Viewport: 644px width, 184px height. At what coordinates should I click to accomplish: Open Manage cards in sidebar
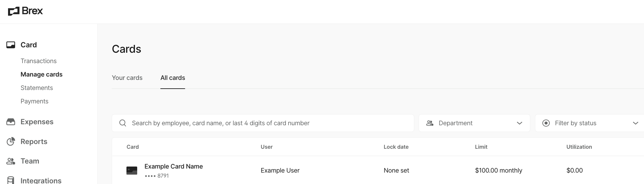click(x=42, y=75)
